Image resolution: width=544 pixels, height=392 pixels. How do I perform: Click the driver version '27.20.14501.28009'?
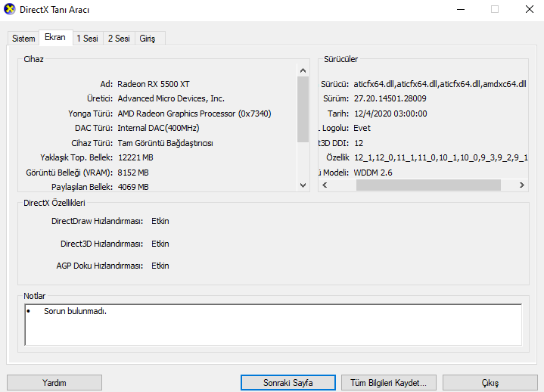point(390,98)
